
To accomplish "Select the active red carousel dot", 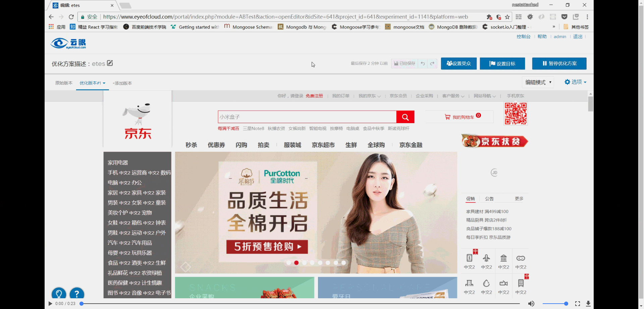I will tap(296, 263).
